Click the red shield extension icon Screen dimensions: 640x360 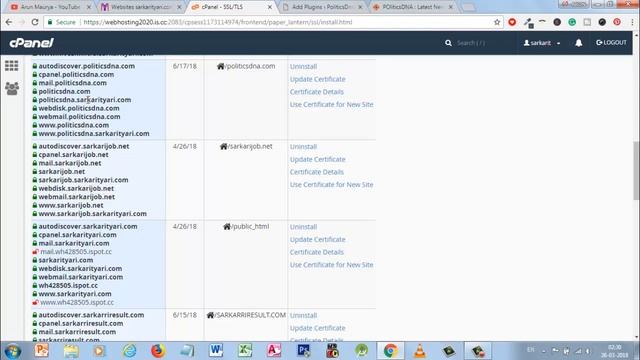[x=512, y=22]
